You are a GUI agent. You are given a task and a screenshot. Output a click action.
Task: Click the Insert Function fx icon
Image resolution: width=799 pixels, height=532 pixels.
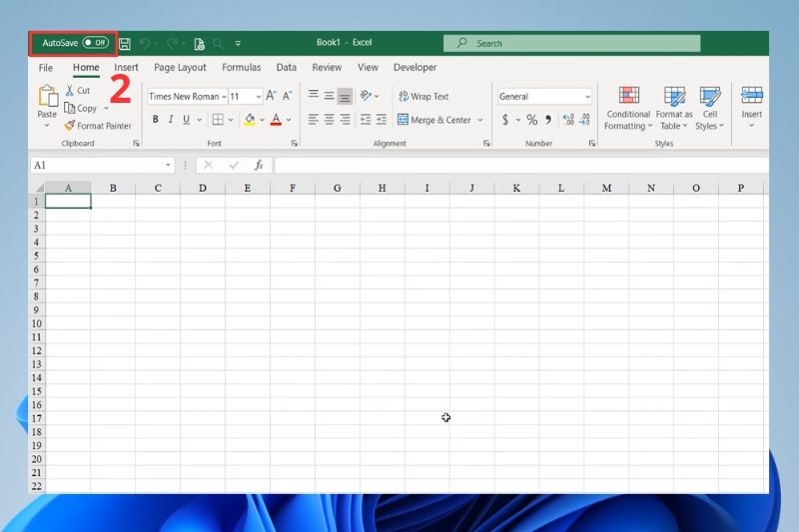[259, 165]
